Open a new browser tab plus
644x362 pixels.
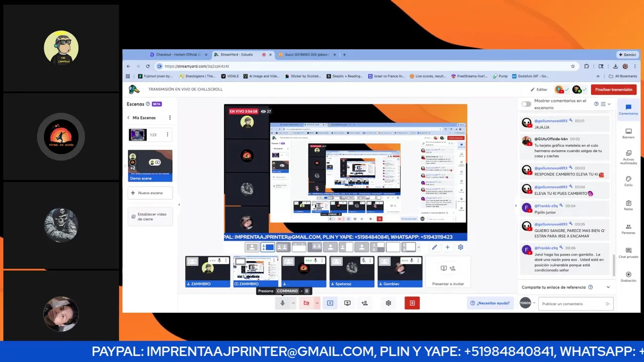pos(344,54)
